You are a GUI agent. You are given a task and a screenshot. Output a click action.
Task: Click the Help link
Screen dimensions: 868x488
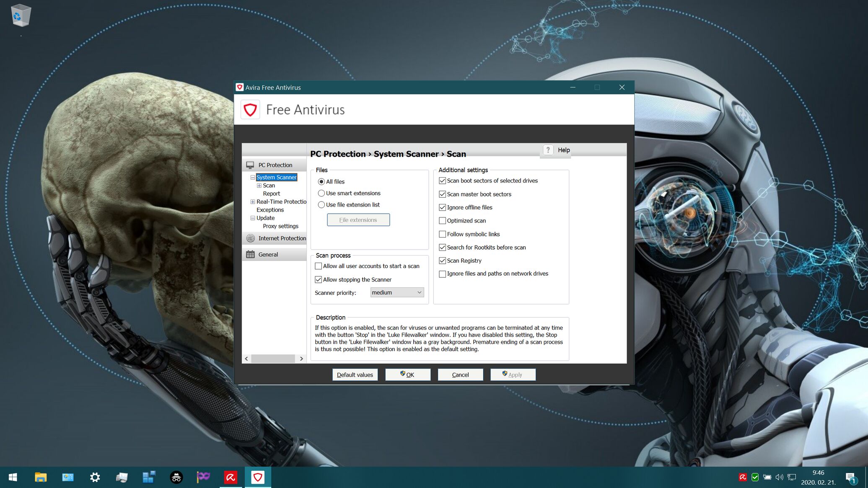(564, 150)
